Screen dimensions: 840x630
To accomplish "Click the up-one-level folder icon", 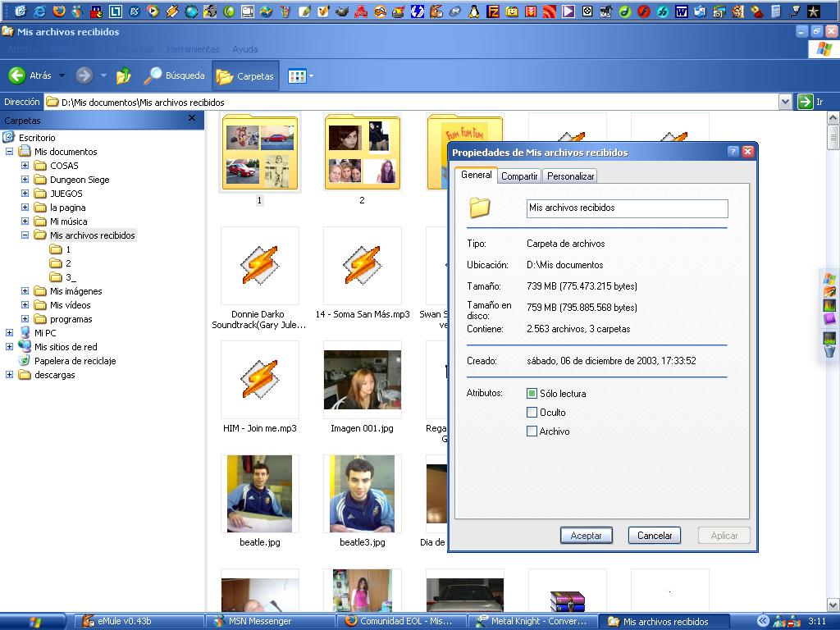I will [x=124, y=76].
